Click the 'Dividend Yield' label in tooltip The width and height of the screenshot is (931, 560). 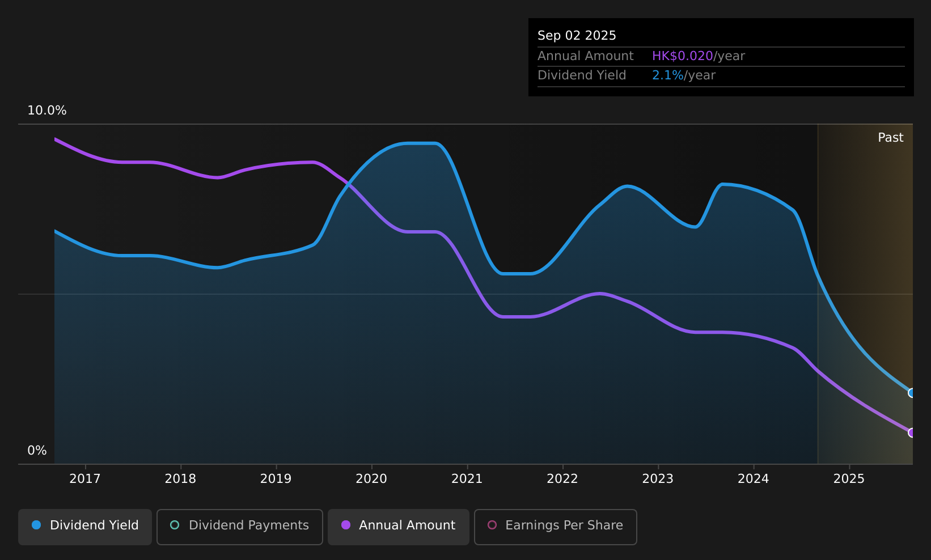[x=582, y=75]
